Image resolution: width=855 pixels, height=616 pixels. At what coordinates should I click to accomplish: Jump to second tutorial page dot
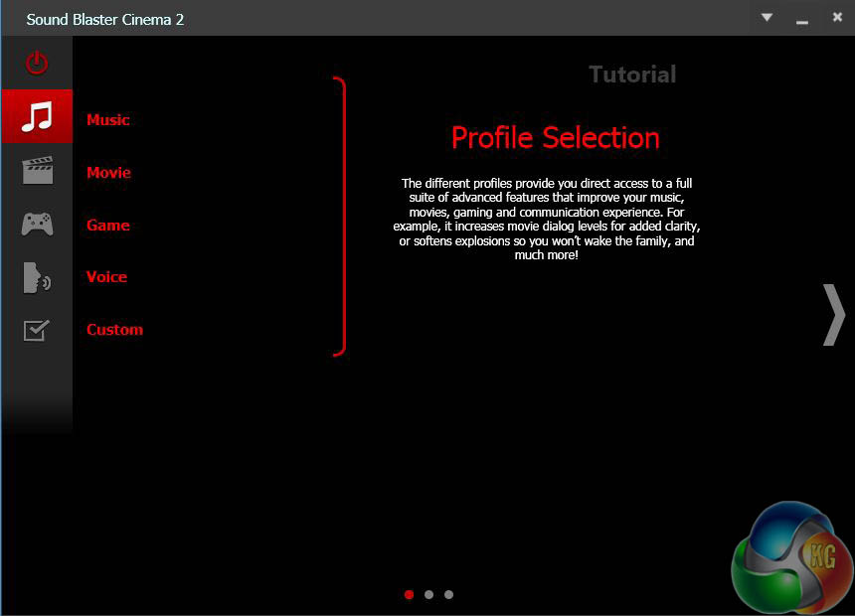[429, 595]
